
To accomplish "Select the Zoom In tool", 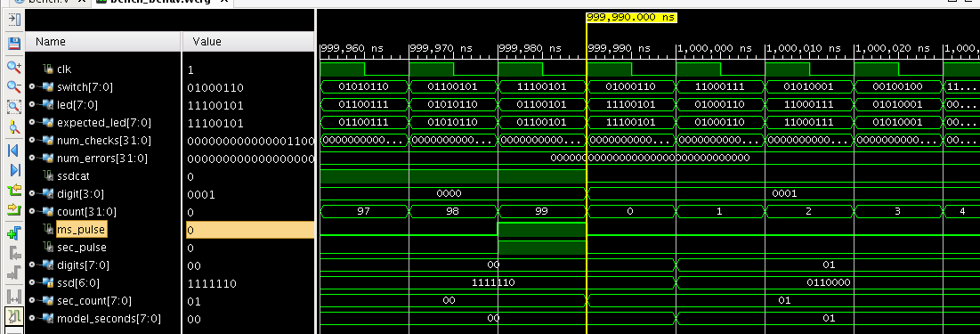I will tap(13, 66).
